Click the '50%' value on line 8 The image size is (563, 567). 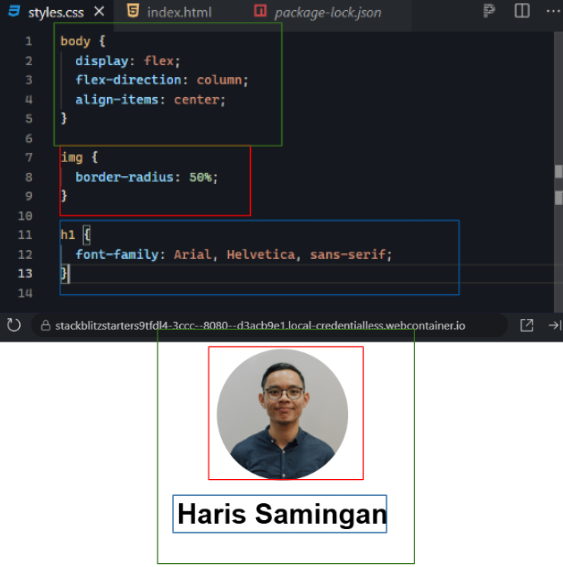coord(200,177)
